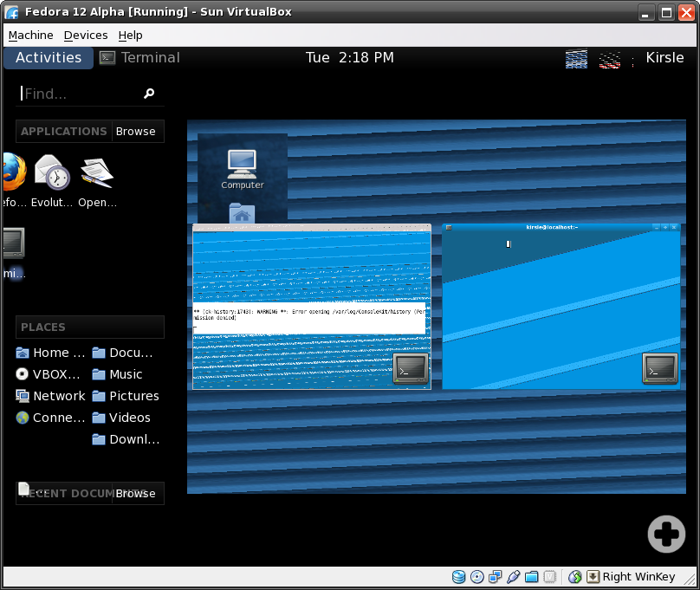Image resolution: width=700 pixels, height=590 pixels.
Task: Click the Terminal label in top panel
Action: click(x=151, y=57)
